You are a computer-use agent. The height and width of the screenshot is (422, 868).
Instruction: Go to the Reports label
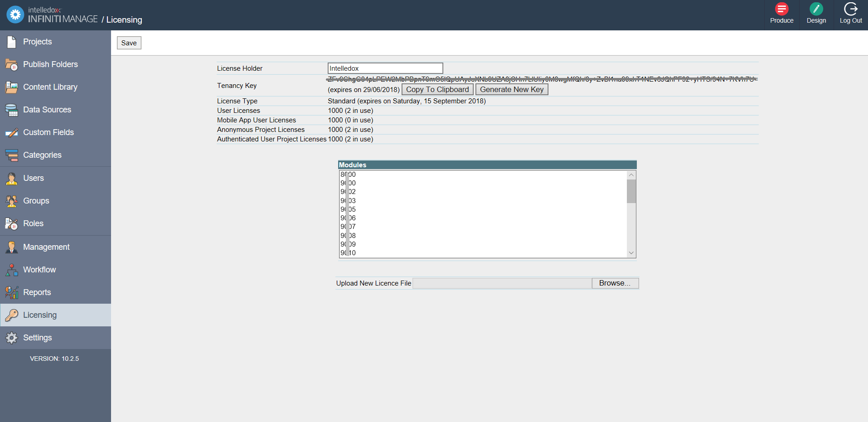[37, 292]
